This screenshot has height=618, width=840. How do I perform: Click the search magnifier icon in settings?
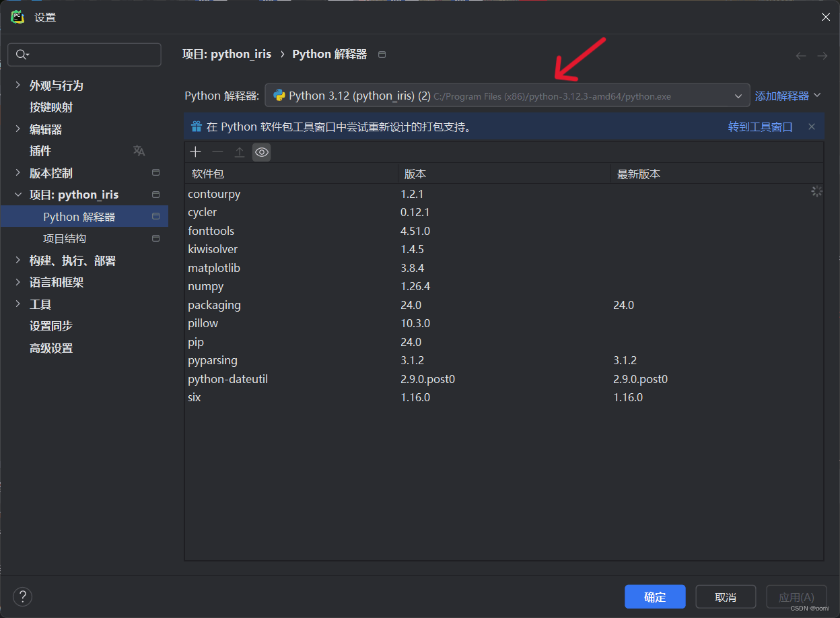(x=22, y=55)
